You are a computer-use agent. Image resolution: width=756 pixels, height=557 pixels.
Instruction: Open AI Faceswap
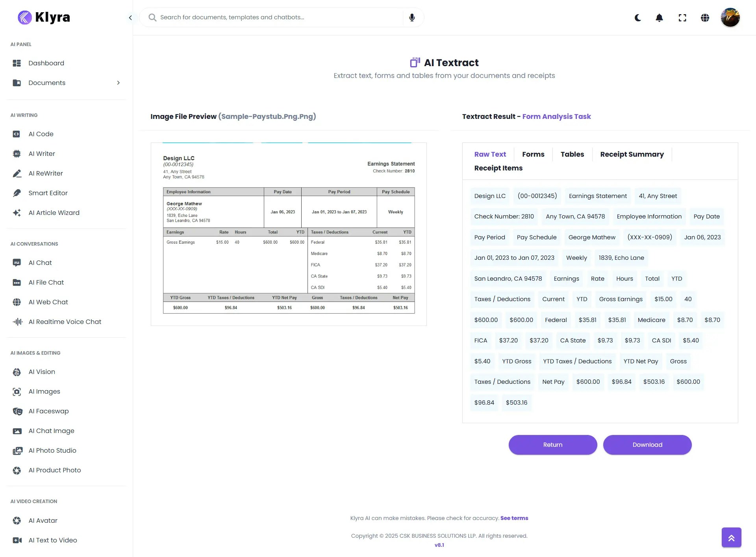pos(48,411)
